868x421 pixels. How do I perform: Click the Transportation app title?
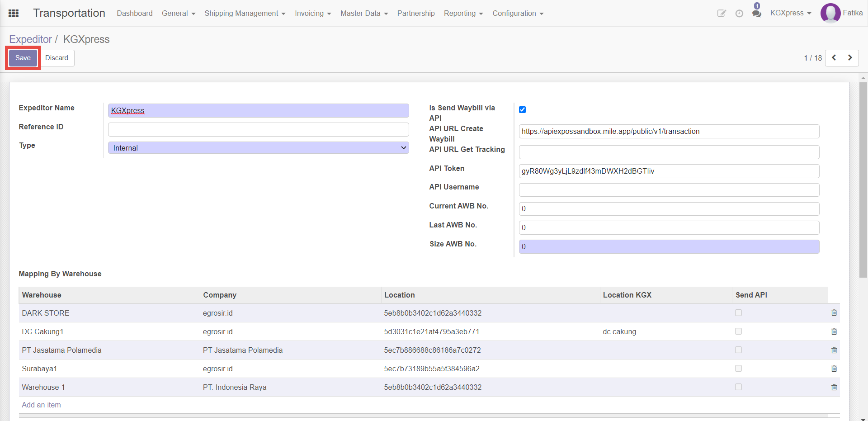(x=69, y=13)
